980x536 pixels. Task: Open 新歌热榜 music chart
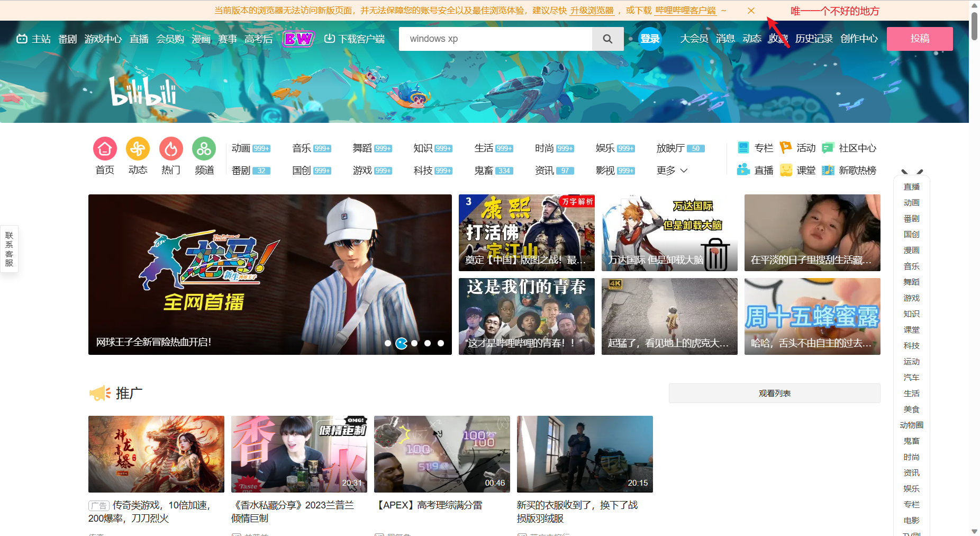pyautogui.click(x=849, y=170)
